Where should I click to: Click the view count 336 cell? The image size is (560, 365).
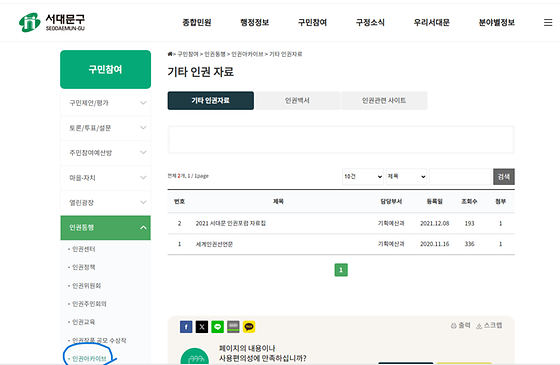coord(469,244)
